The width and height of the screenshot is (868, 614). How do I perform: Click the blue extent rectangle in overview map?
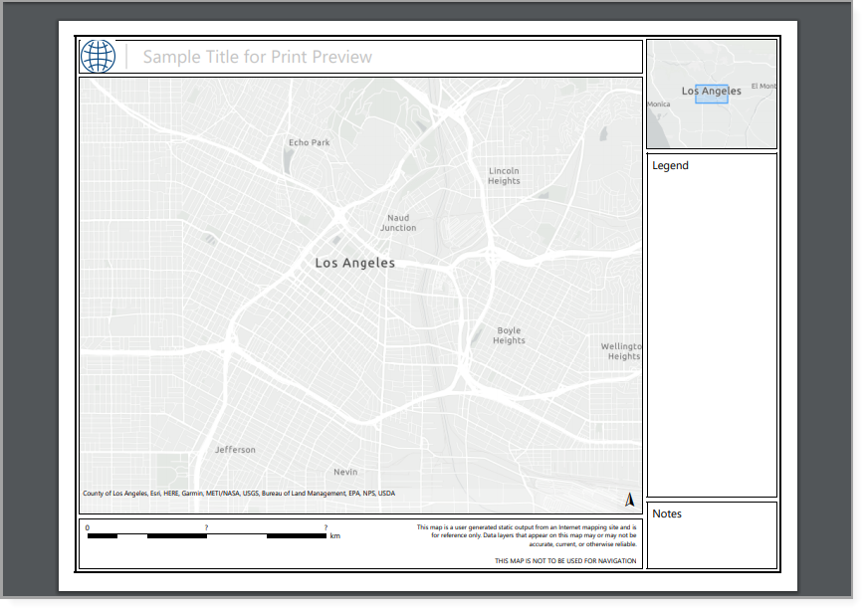point(712,99)
